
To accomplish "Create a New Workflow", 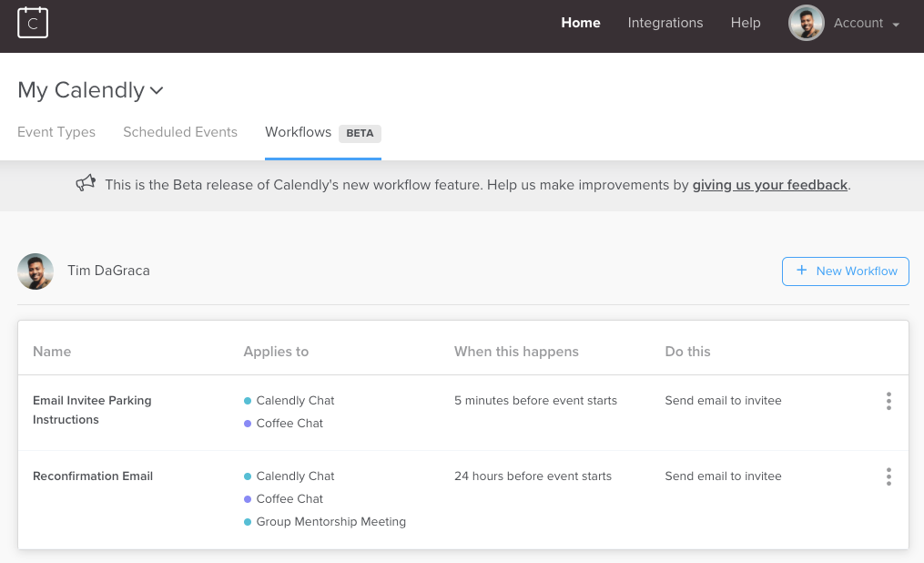I will pyautogui.click(x=845, y=271).
